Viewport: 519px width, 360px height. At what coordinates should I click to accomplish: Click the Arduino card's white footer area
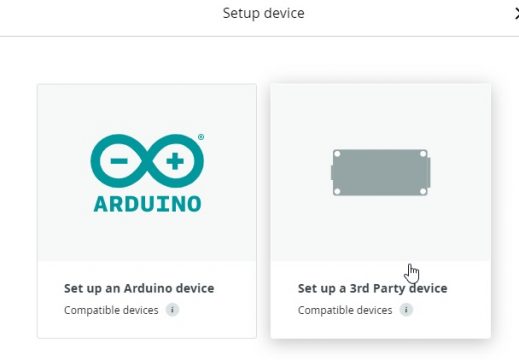coord(147,327)
